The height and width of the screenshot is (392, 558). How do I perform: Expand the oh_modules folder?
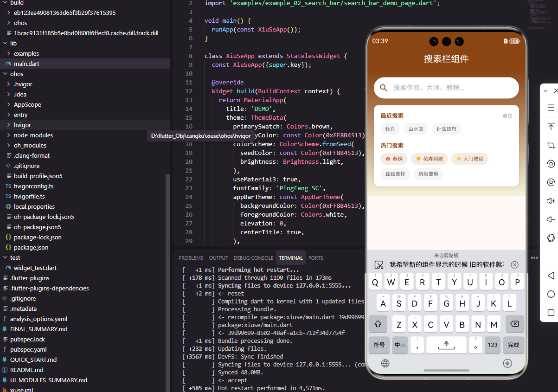point(30,145)
